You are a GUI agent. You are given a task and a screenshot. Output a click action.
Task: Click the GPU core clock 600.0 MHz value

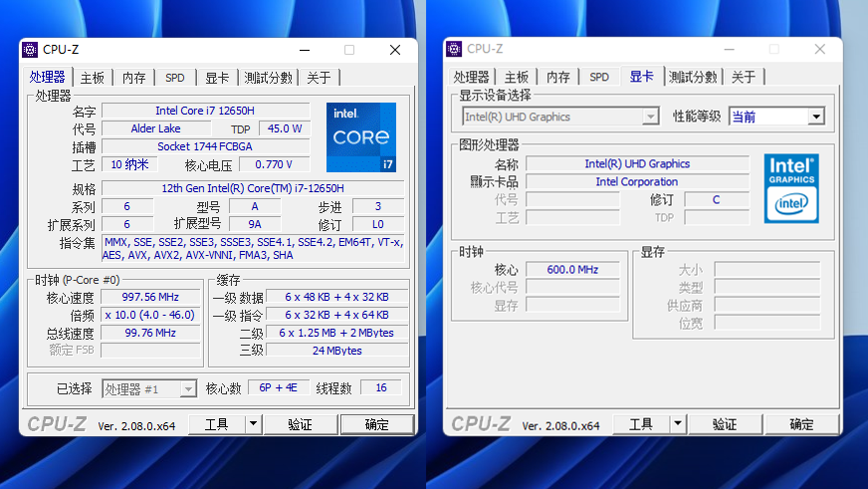[572, 270]
